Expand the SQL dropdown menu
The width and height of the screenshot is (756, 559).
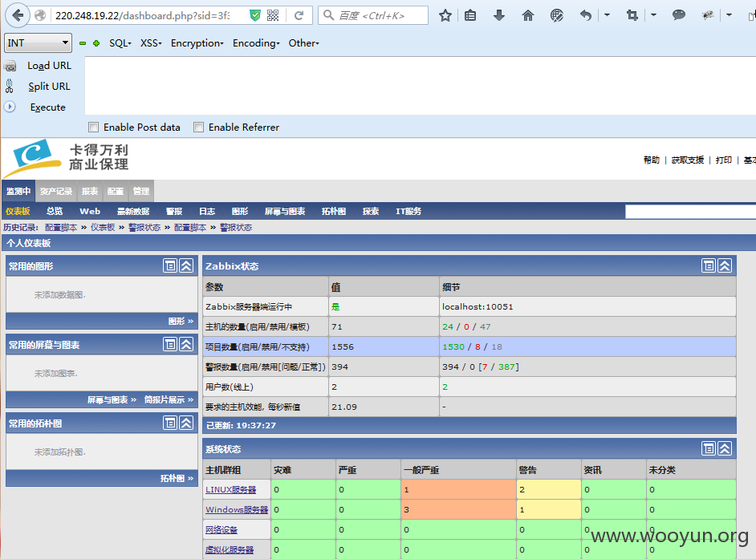[120, 43]
